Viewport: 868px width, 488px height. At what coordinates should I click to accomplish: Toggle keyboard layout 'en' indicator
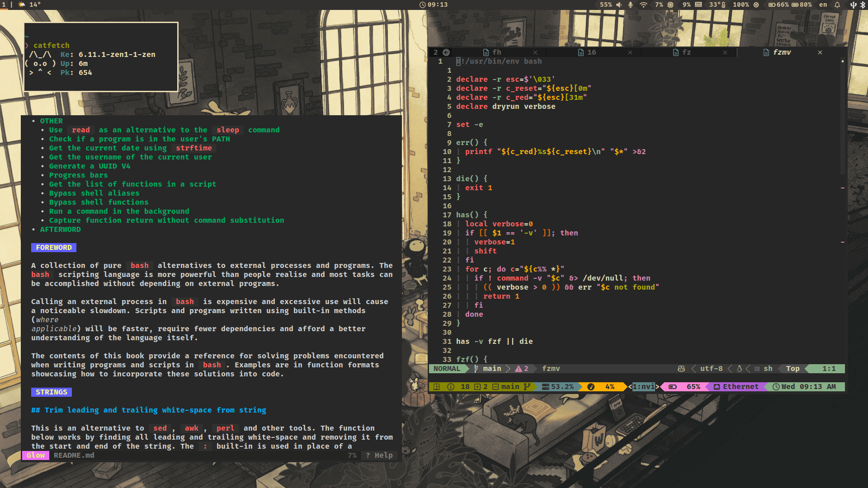[x=823, y=5]
